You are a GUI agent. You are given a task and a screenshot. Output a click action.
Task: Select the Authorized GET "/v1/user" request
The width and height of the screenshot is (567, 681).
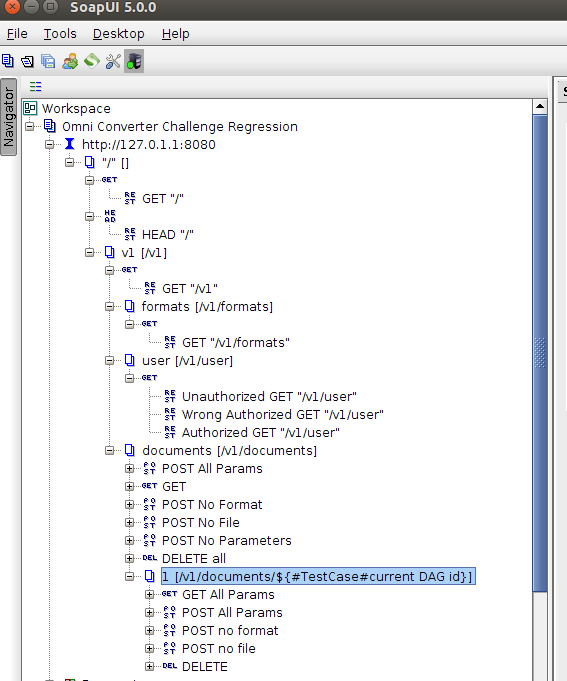tap(260, 433)
